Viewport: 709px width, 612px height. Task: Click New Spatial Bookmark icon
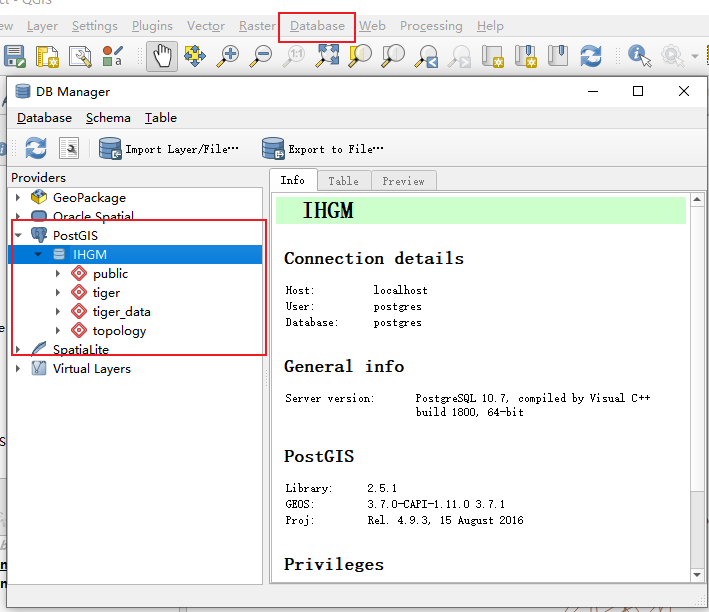(x=525, y=56)
